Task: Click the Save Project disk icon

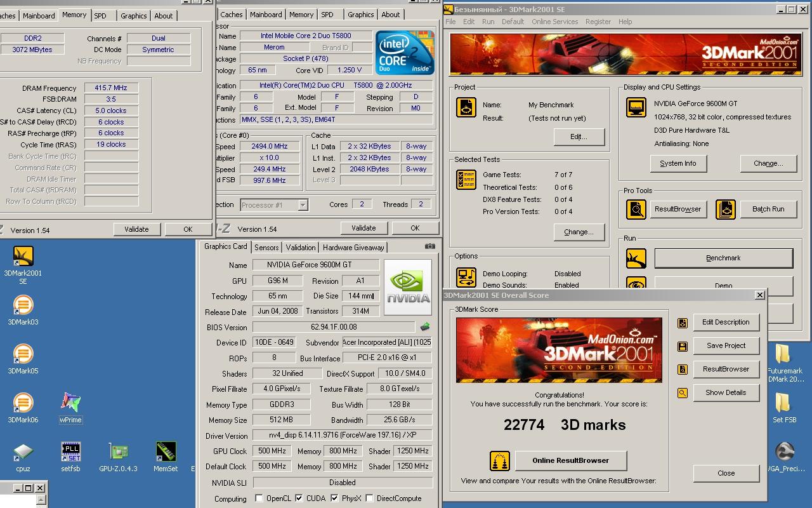Action: 683,346
